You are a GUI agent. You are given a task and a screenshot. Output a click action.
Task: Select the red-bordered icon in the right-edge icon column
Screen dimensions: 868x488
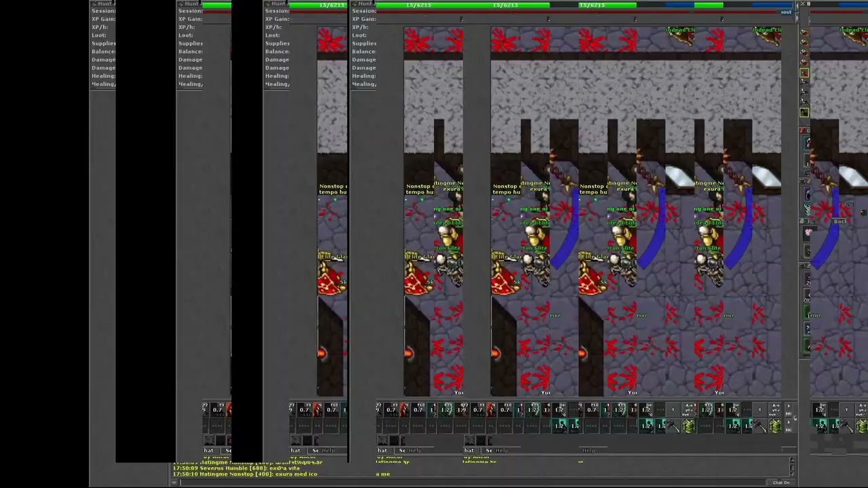click(804, 74)
